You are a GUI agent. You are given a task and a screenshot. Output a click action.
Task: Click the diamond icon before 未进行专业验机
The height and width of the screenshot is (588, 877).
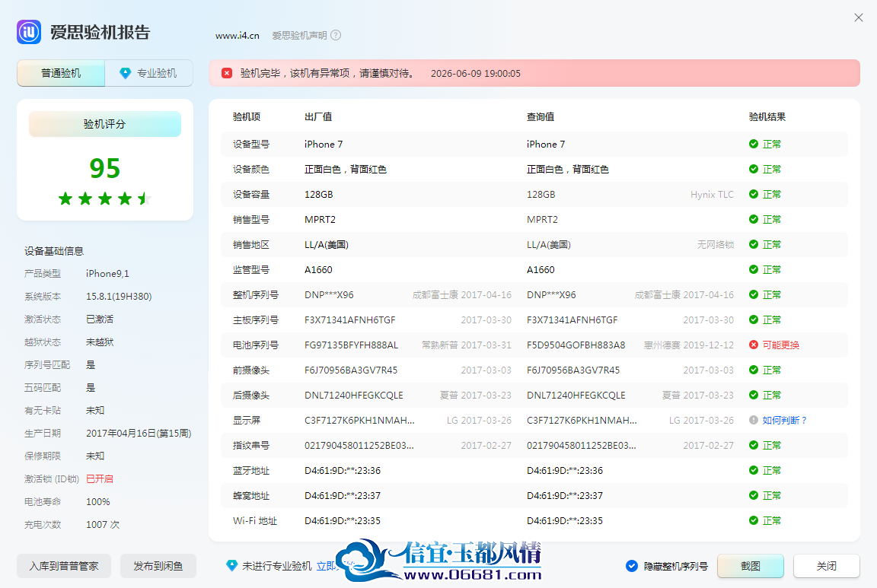coord(231,566)
